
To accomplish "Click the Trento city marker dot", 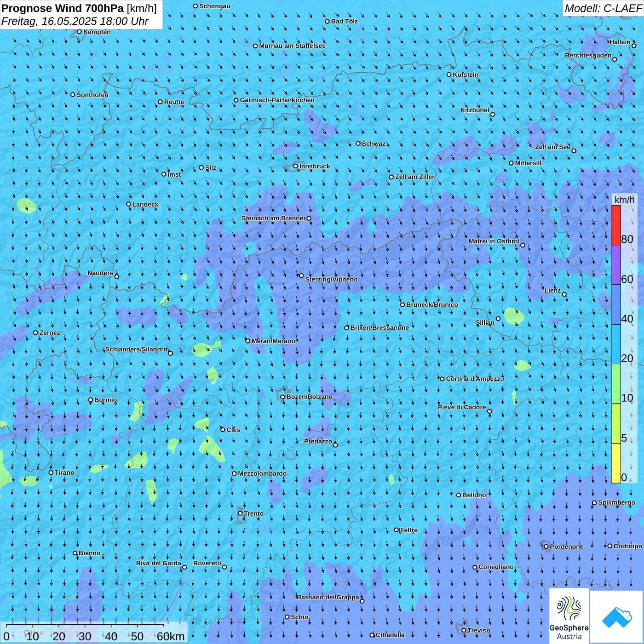I will [x=240, y=513].
